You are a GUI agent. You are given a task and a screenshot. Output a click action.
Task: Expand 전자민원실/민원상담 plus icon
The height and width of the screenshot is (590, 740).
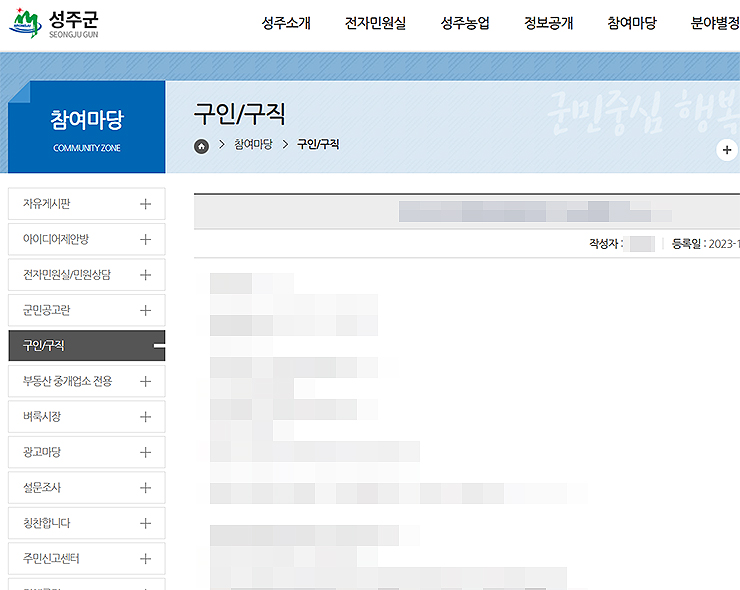coord(145,275)
